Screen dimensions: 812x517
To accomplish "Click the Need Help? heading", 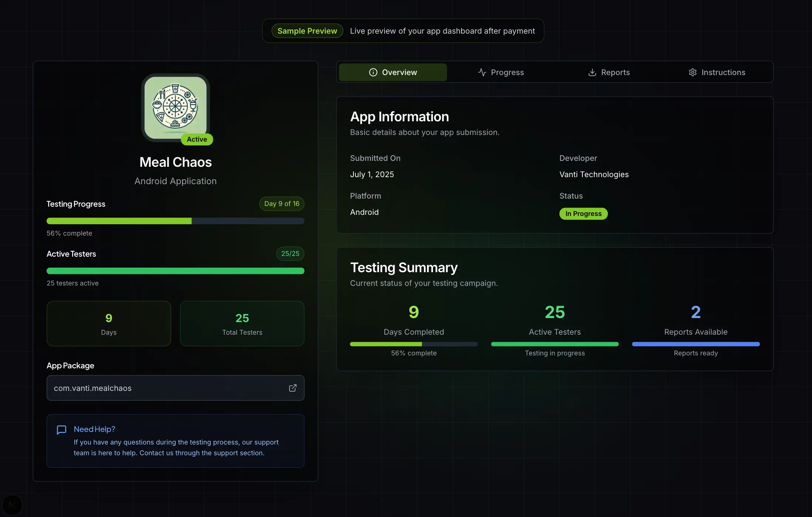I will point(94,429).
